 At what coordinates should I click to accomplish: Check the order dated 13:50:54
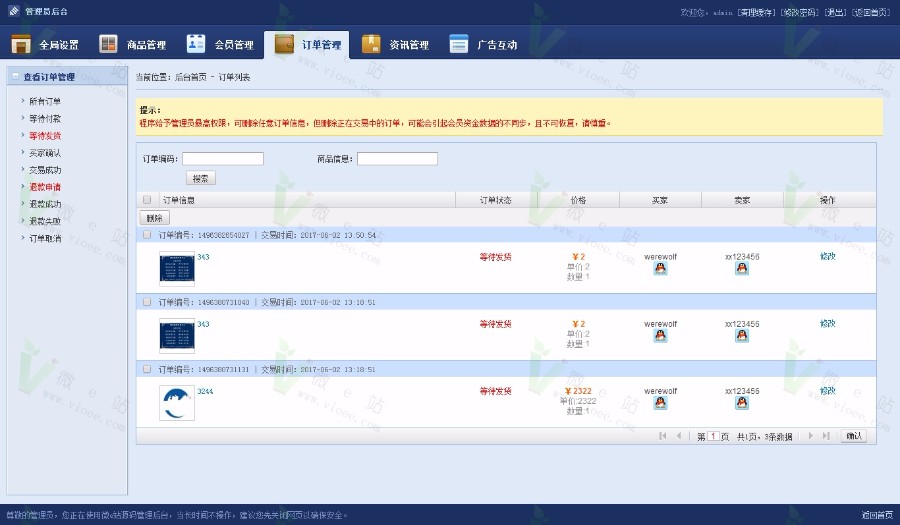pos(147,235)
